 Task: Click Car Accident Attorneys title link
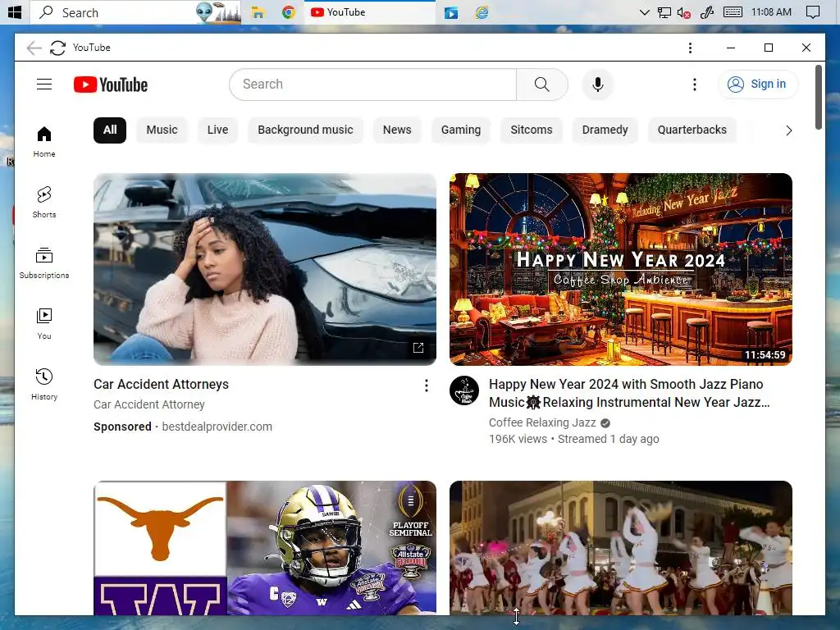point(162,384)
